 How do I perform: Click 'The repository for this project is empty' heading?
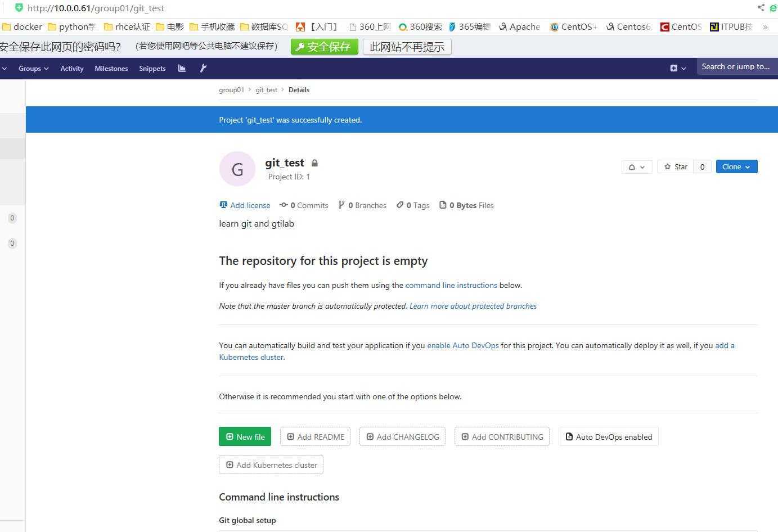click(x=323, y=261)
